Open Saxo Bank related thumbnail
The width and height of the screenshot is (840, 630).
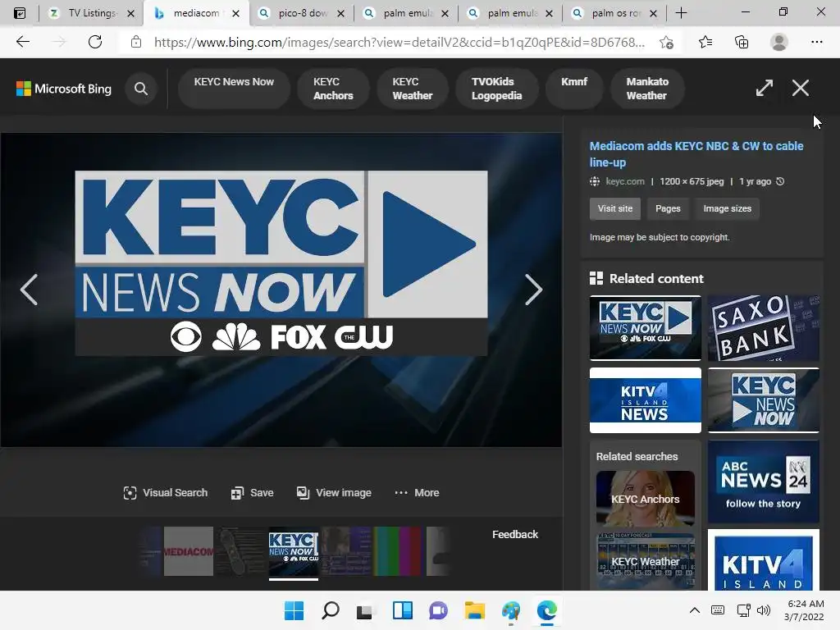764,328
